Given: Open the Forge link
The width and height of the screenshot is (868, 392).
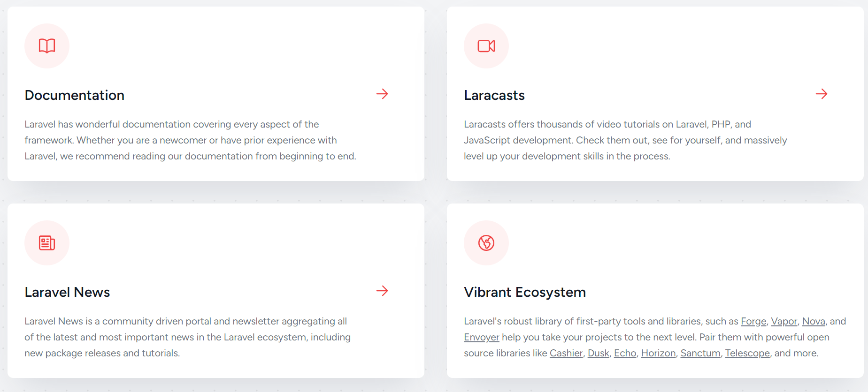Looking at the screenshot, I should 753,321.
